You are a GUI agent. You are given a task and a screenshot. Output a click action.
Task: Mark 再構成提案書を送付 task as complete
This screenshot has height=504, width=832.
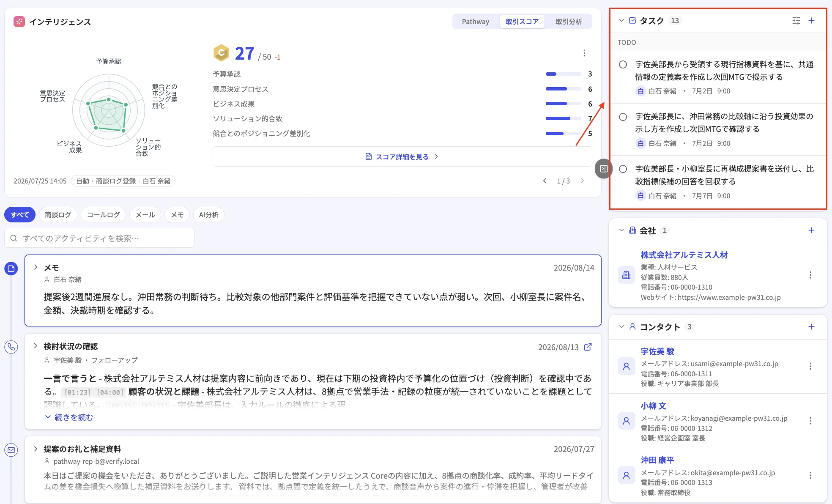623,169
